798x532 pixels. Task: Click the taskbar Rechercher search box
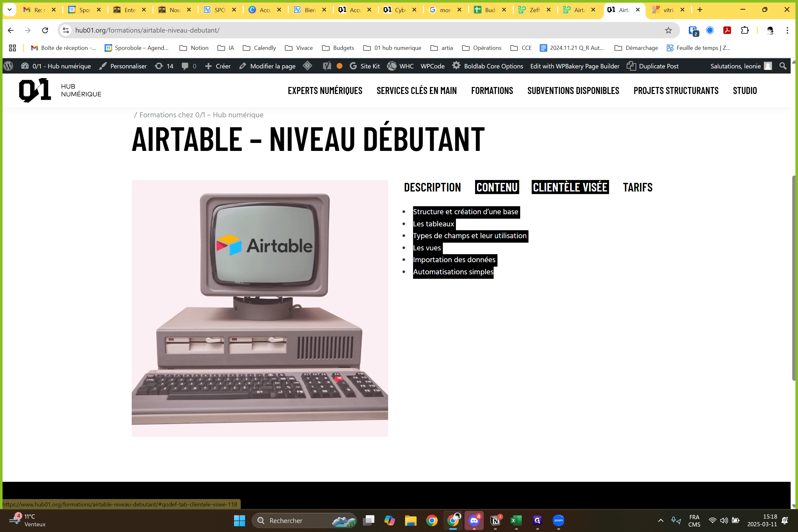pyautogui.click(x=304, y=520)
